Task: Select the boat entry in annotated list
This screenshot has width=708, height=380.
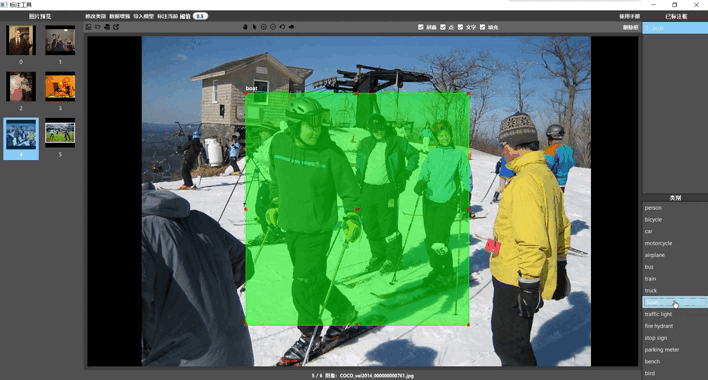Action: (675, 28)
